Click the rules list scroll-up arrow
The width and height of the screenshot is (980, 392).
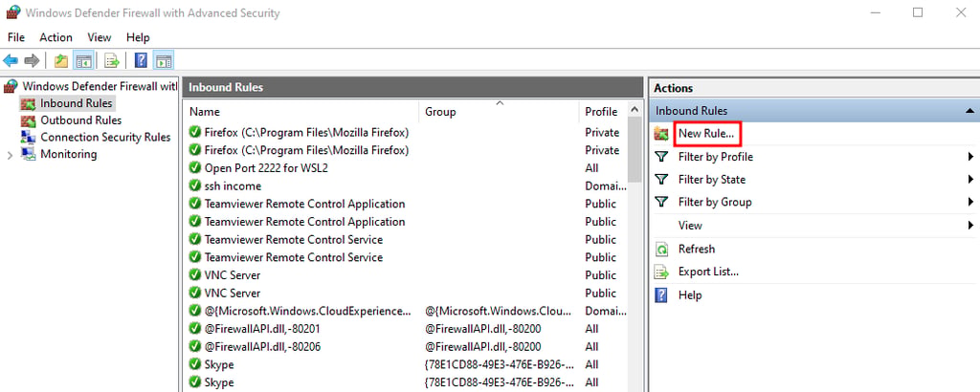pyautogui.click(x=635, y=110)
